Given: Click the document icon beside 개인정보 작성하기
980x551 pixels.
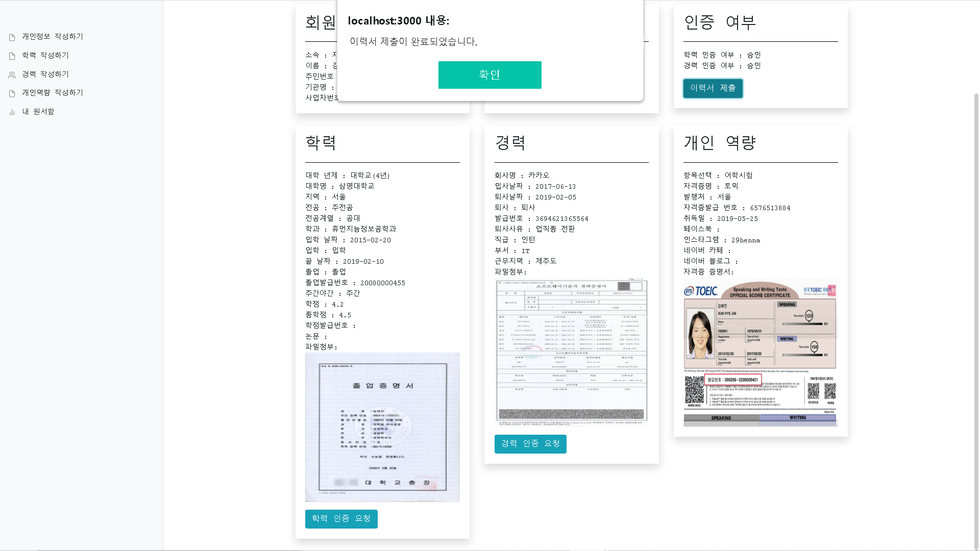Looking at the screenshot, I should (x=12, y=37).
